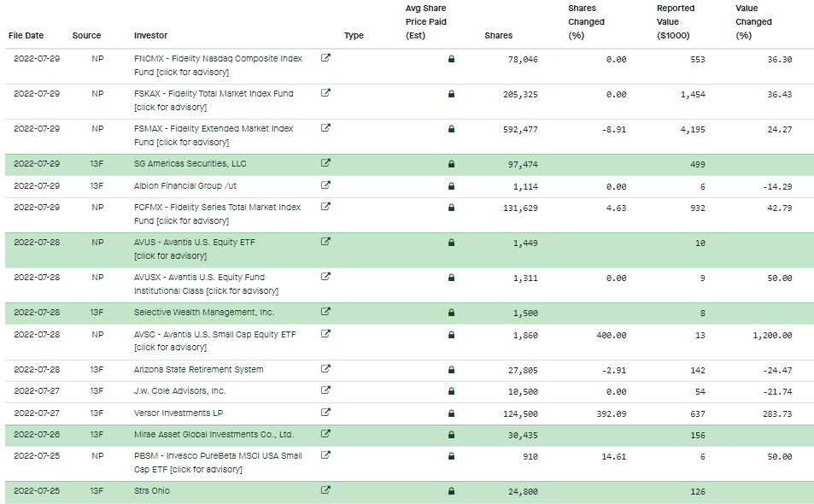Open external link icon for Strs Ohio
Screen dimensions: 814x504
click(x=325, y=490)
